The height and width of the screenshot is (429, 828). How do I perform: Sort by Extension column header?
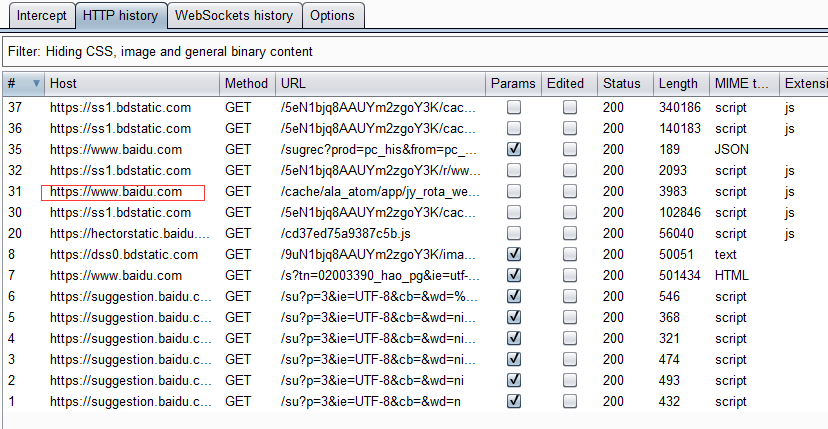coord(804,84)
